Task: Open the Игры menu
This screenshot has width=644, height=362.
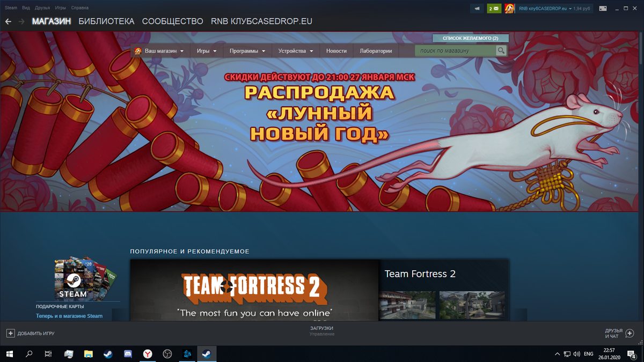Action: [61, 8]
